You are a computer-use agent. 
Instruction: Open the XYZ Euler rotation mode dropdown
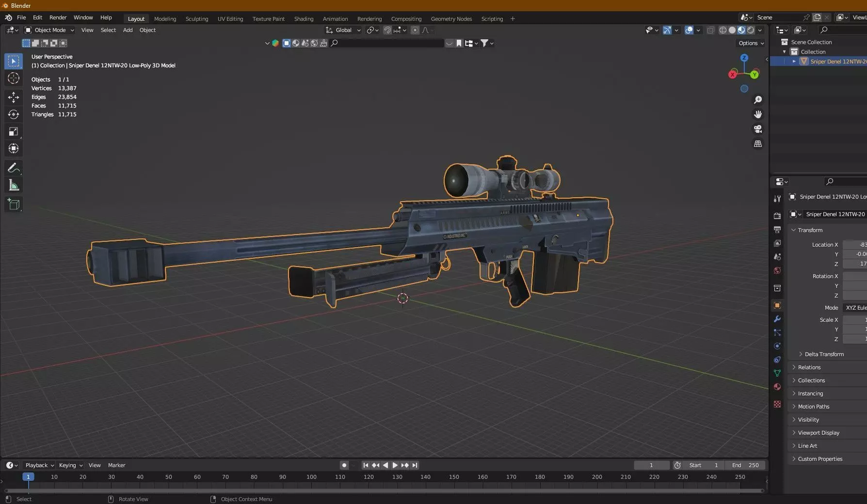click(x=854, y=308)
